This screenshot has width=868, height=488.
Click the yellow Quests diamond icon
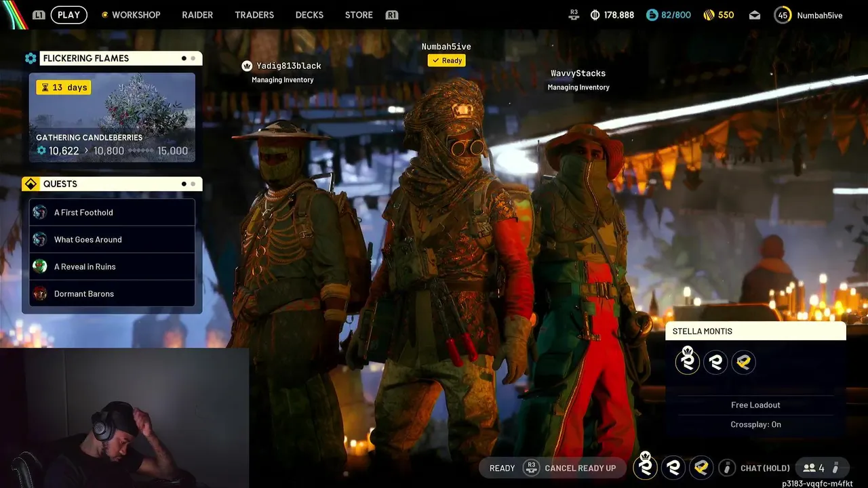(x=31, y=184)
